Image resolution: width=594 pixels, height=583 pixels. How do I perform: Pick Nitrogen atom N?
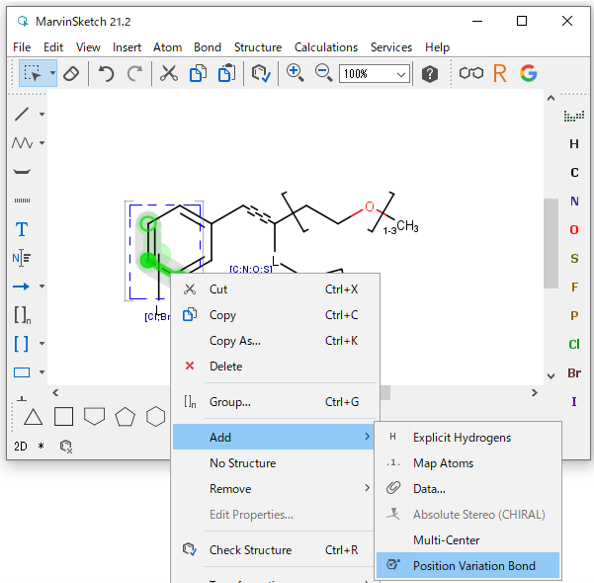tap(574, 201)
